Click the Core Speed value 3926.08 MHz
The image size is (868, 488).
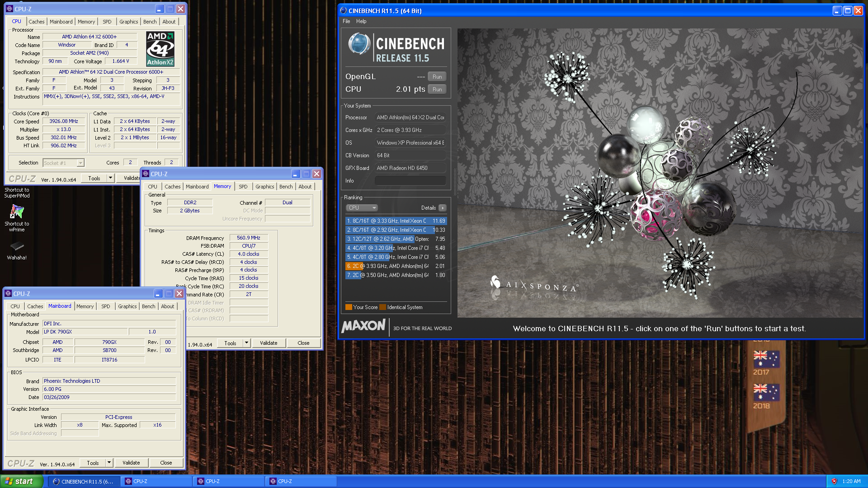pos(64,121)
